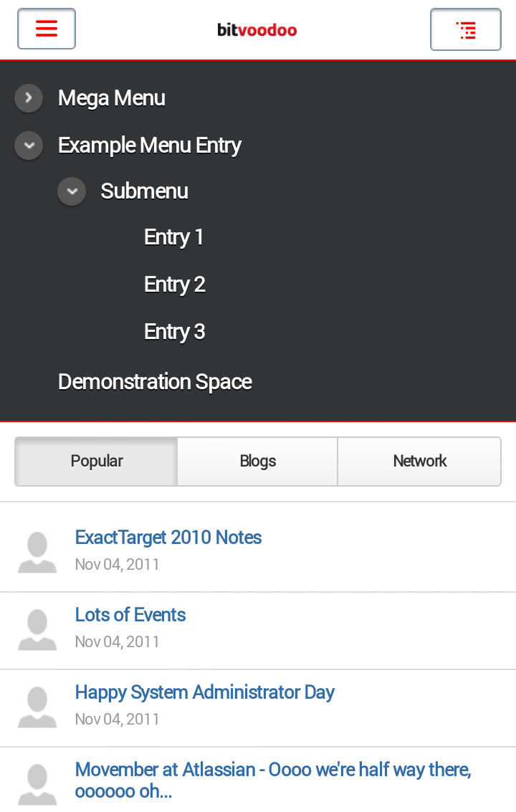Select Entry 2 in the submenu

click(x=175, y=285)
